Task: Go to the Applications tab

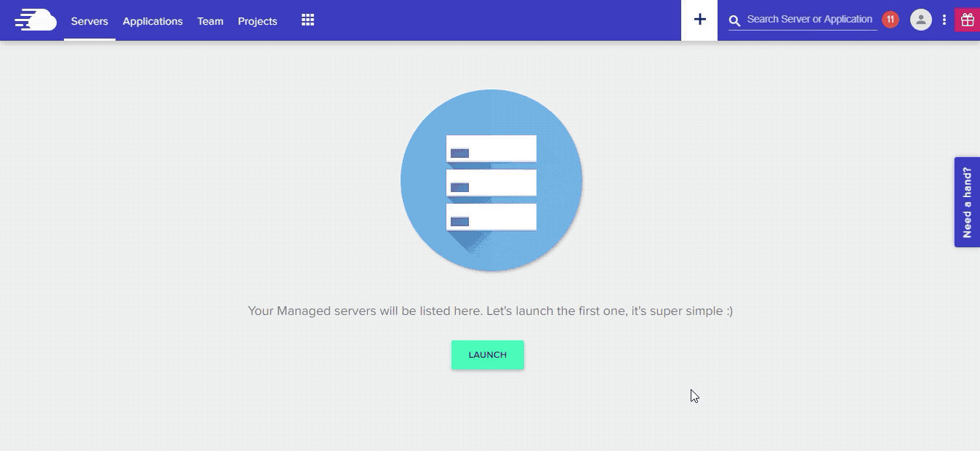Action: [x=153, y=21]
